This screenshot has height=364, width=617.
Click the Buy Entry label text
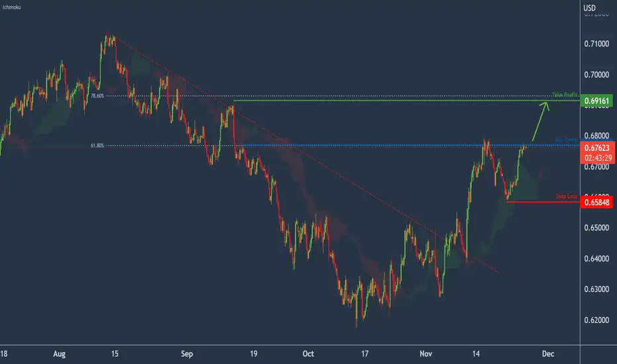[x=566, y=140]
